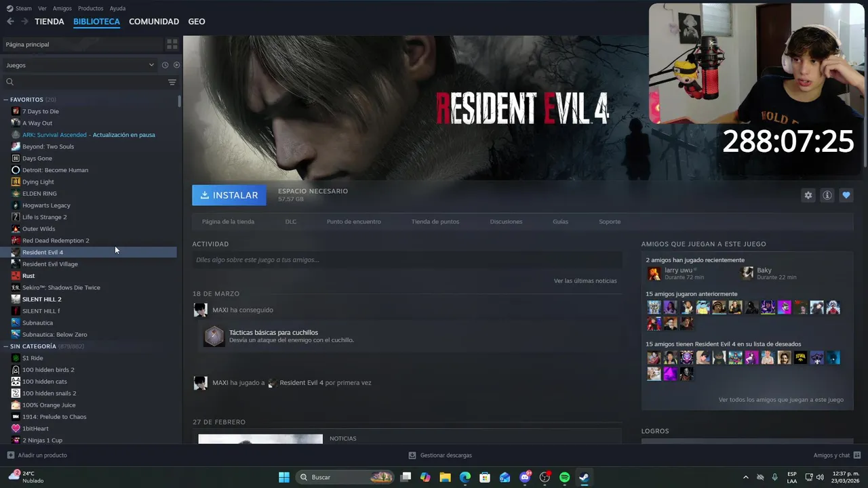This screenshot has height=488, width=868.
Task: Click Añadir un producto
Action: (x=43, y=455)
